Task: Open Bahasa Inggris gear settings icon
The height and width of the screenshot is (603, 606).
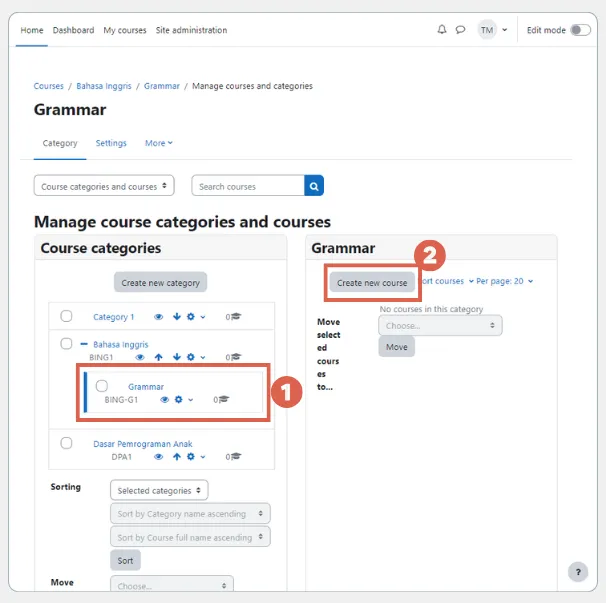Action: click(x=191, y=357)
